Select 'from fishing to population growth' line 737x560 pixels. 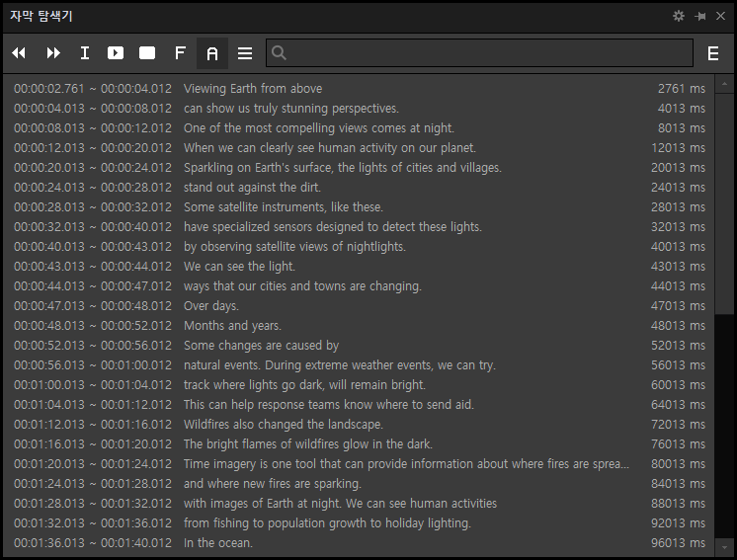pyautogui.click(x=327, y=522)
